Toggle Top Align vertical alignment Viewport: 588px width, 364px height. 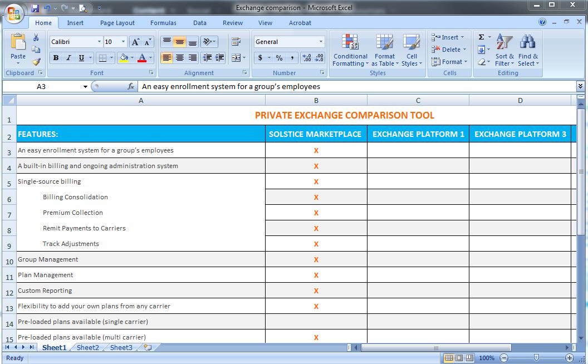coord(167,42)
